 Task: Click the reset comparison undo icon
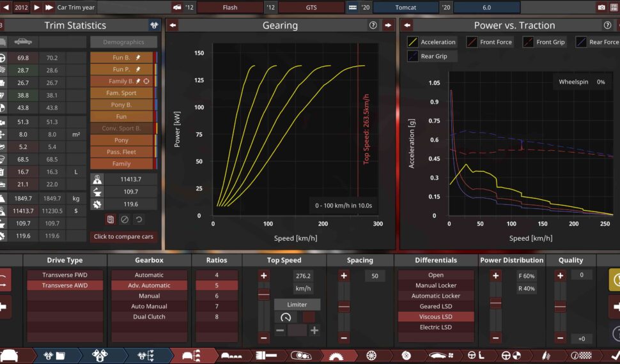pyautogui.click(x=138, y=219)
